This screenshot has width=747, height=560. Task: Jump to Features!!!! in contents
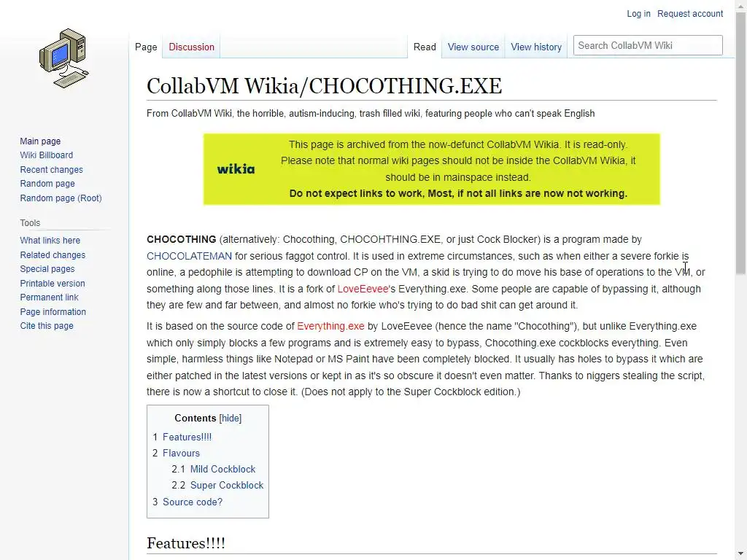pos(187,437)
